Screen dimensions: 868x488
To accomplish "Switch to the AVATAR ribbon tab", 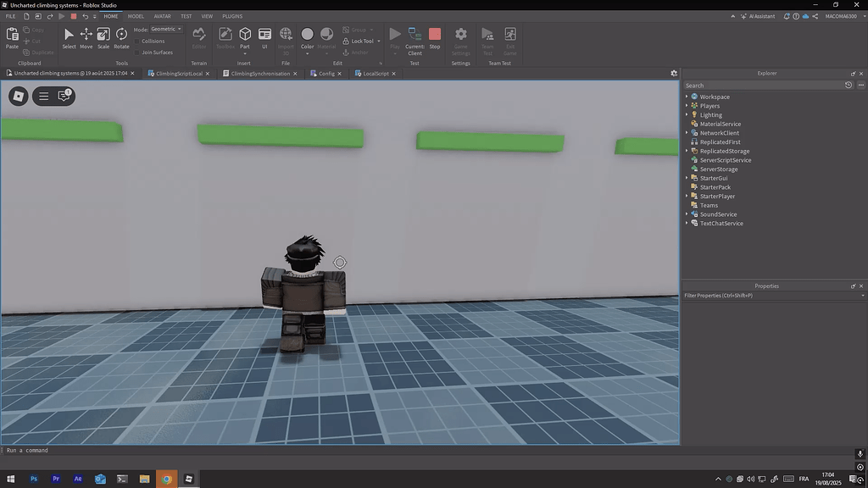I will (162, 16).
